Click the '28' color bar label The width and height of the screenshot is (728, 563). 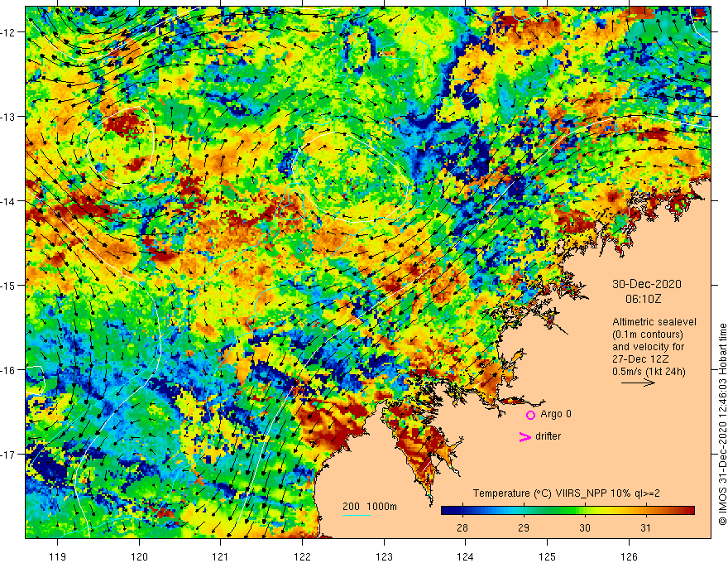point(462,527)
